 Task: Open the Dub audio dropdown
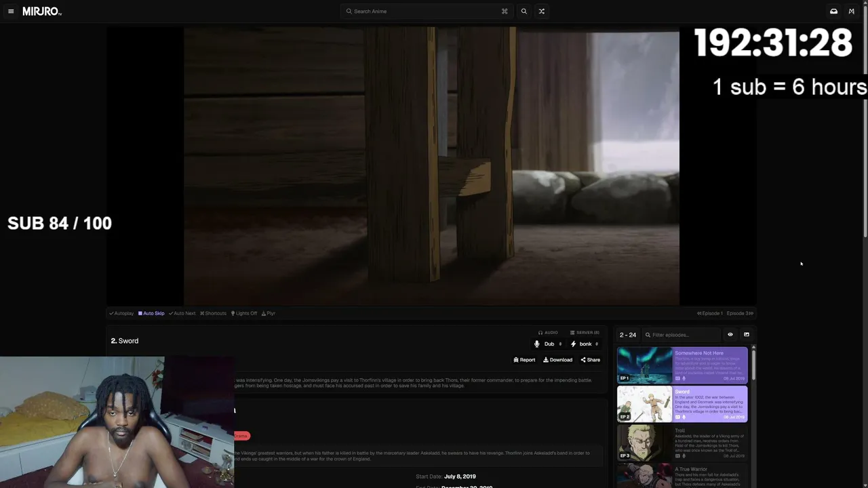pyautogui.click(x=548, y=344)
